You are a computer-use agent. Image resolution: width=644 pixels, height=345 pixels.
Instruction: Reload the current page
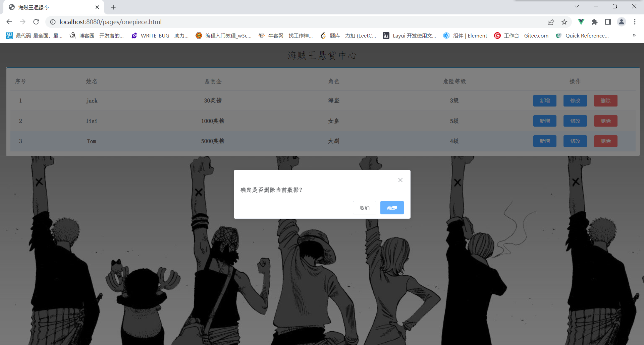pos(36,22)
